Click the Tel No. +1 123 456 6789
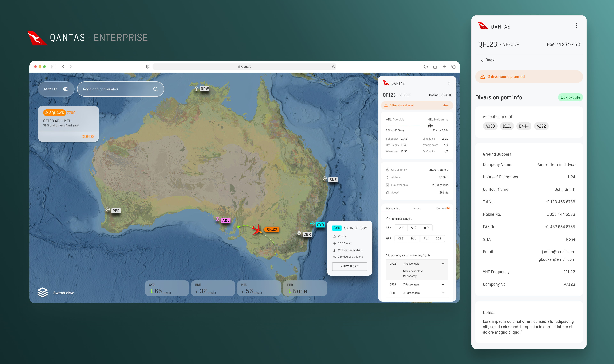This screenshot has width=614, height=364. [560, 202]
